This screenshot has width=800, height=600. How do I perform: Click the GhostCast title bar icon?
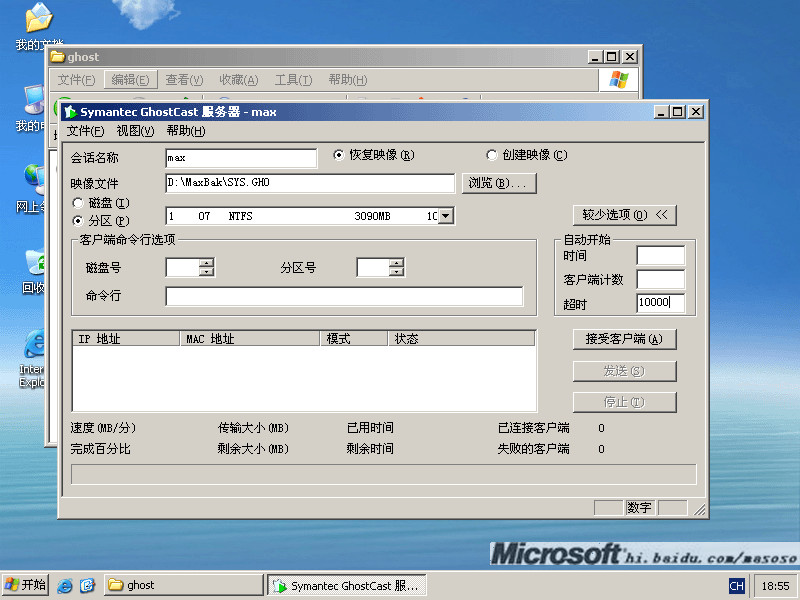(70, 112)
